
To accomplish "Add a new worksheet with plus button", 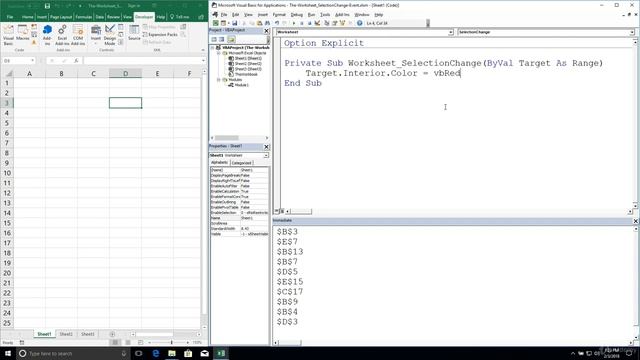I will 112,334.
